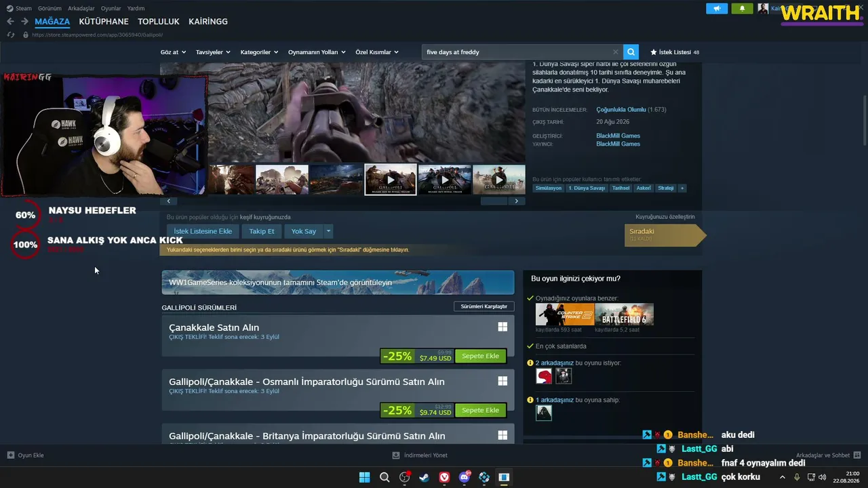Click Sürümleri Karşılaştır button
The image size is (868, 488).
tap(484, 306)
